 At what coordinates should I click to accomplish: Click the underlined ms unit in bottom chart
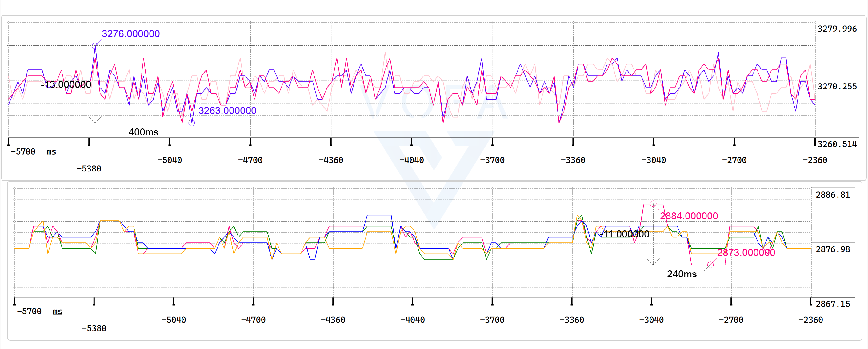point(57,311)
